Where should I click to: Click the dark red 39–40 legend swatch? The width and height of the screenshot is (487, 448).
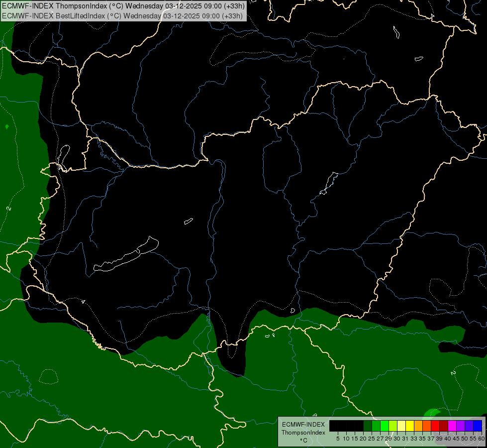coord(444,426)
